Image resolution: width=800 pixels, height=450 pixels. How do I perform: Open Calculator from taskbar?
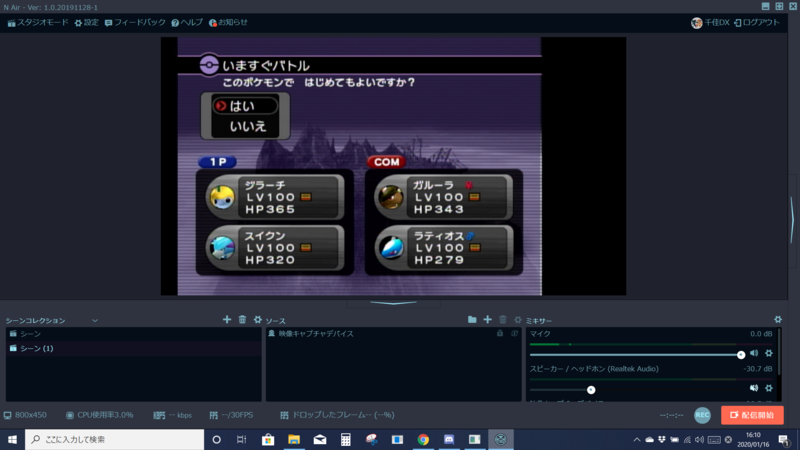[x=345, y=439]
